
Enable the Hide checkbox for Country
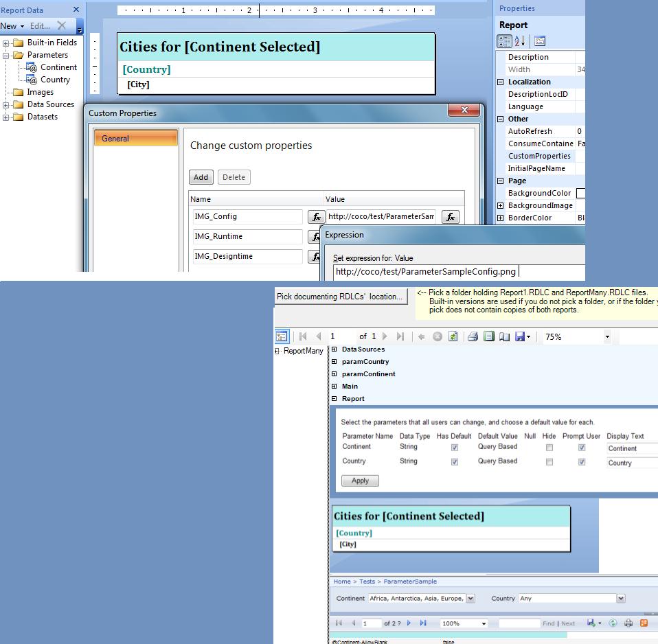(549, 462)
